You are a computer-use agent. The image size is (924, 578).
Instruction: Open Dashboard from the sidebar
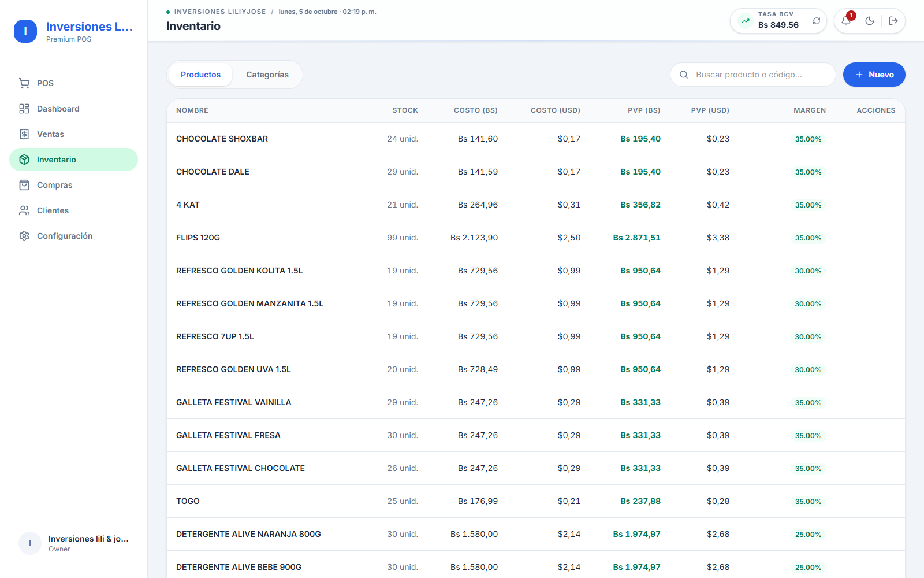click(x=73, y=109)
